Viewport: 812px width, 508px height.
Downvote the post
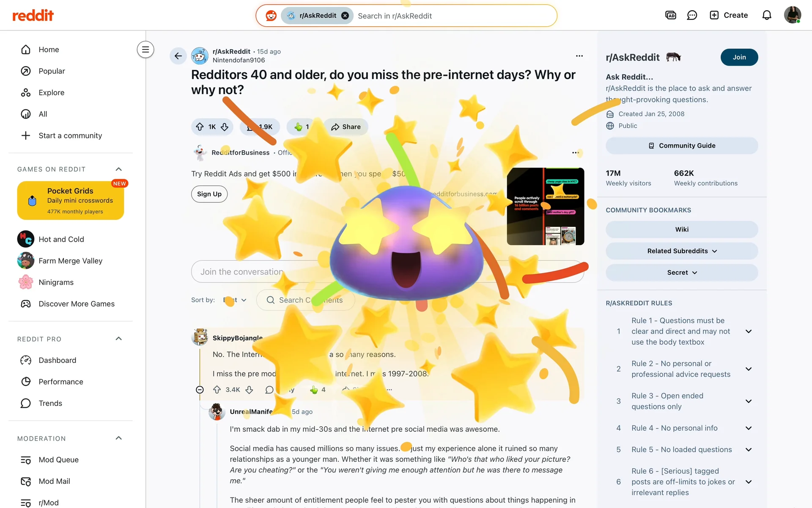[225, 127]
